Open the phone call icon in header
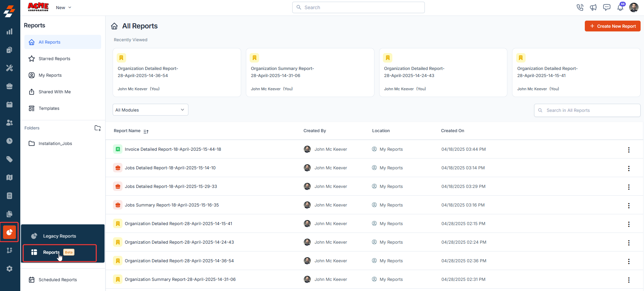644x291 pixels. pyautogui.click(x=580, y=7)
